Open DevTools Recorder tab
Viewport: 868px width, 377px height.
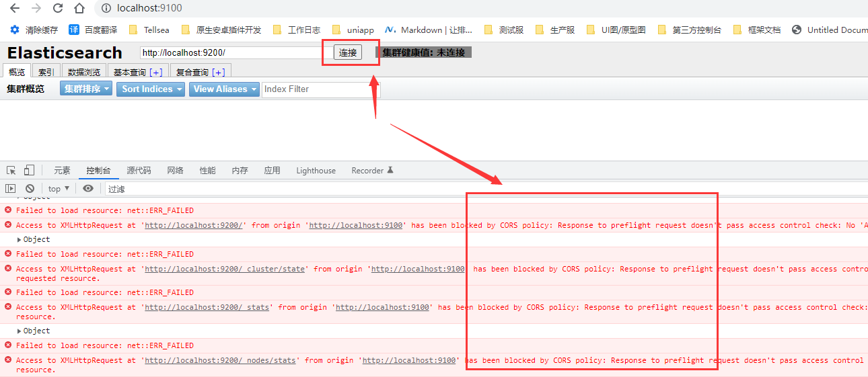click(x=372, y=171)
